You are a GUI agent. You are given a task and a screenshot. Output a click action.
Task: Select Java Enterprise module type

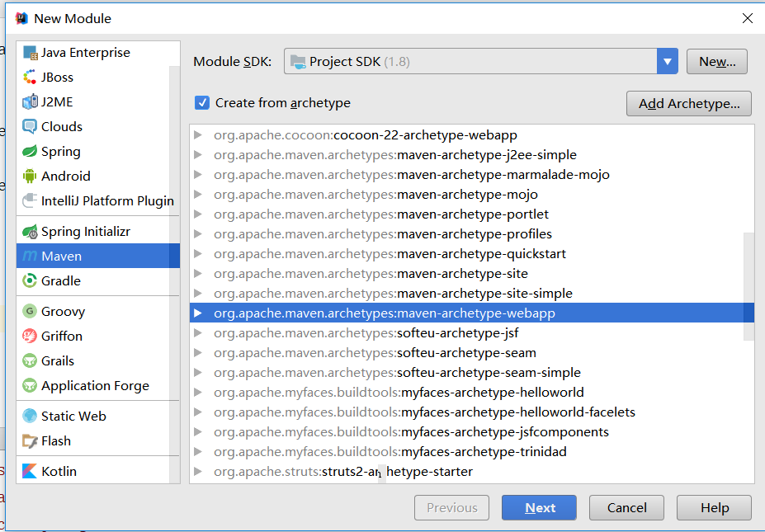point(98,53)
